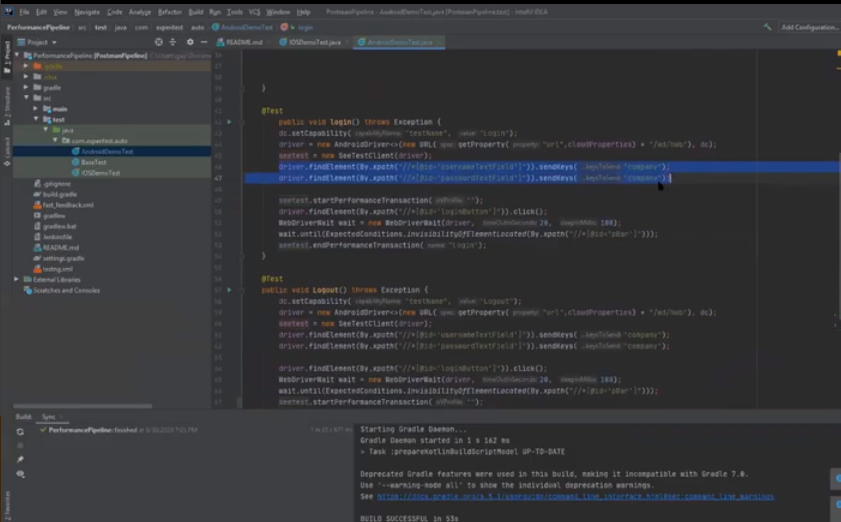Screen dimensions: 841x522
Task: Click AndroidDemoTest breadcrumb in navigation bar
Action: [x=242, y=27]
